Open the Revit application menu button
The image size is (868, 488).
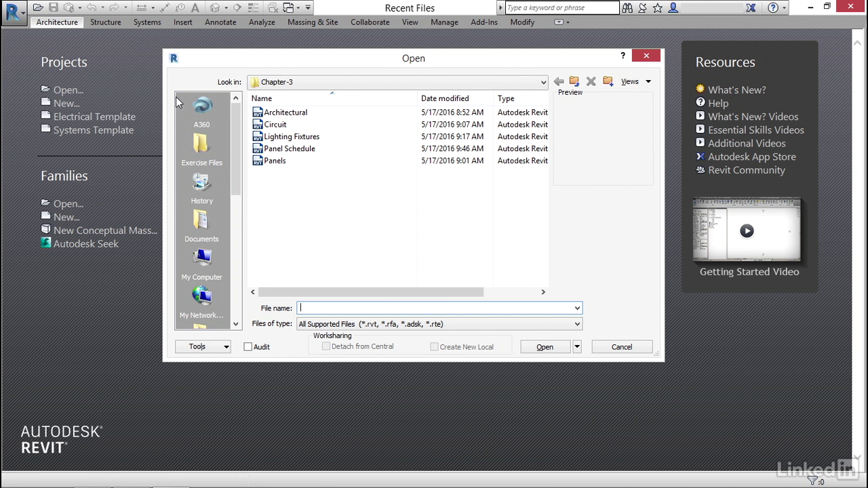(x=14, y=12)
